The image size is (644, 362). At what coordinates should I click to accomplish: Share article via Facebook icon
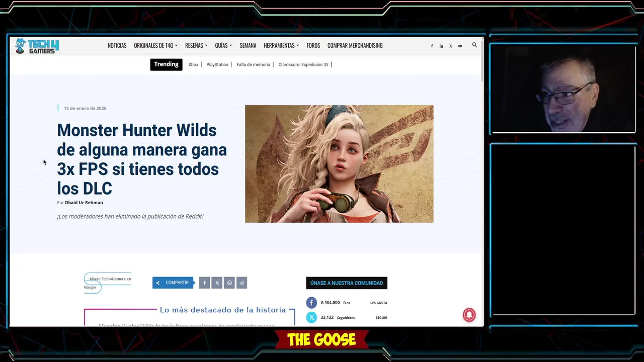(x=204, y=283)
